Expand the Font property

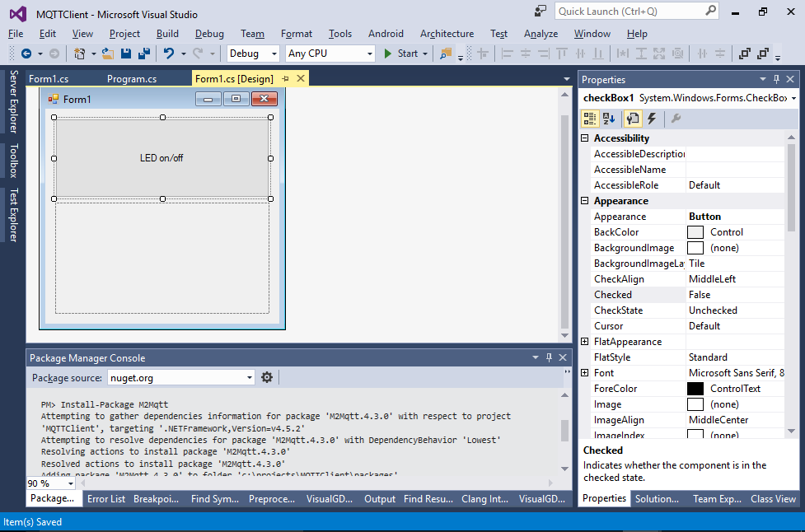[585, 373]
